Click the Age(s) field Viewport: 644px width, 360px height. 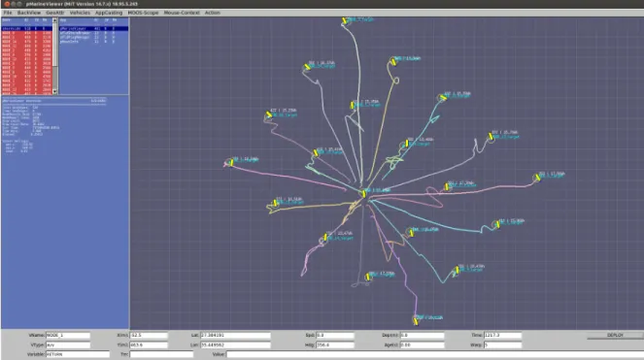(x=422, y=344)
